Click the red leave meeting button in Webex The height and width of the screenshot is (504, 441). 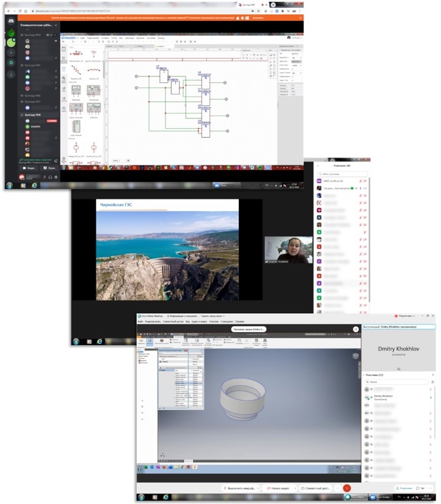(x=347, y=488)
